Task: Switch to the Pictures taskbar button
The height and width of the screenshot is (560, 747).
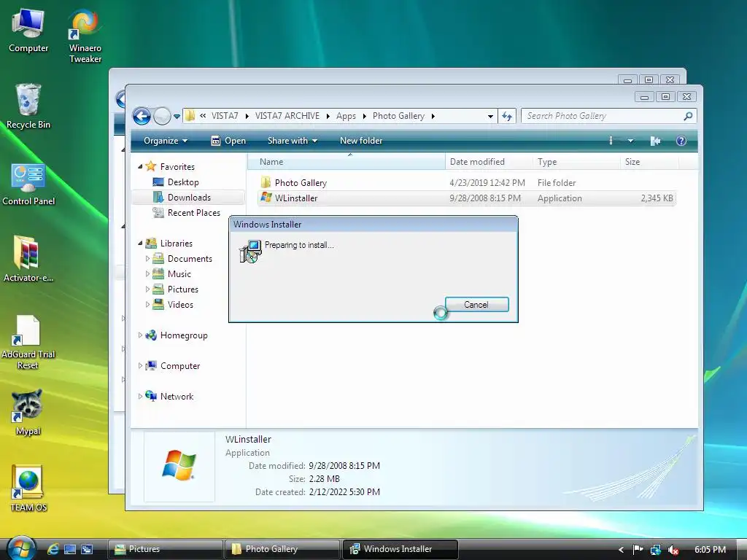Action: pyautogui.click(x=166, y=549)
